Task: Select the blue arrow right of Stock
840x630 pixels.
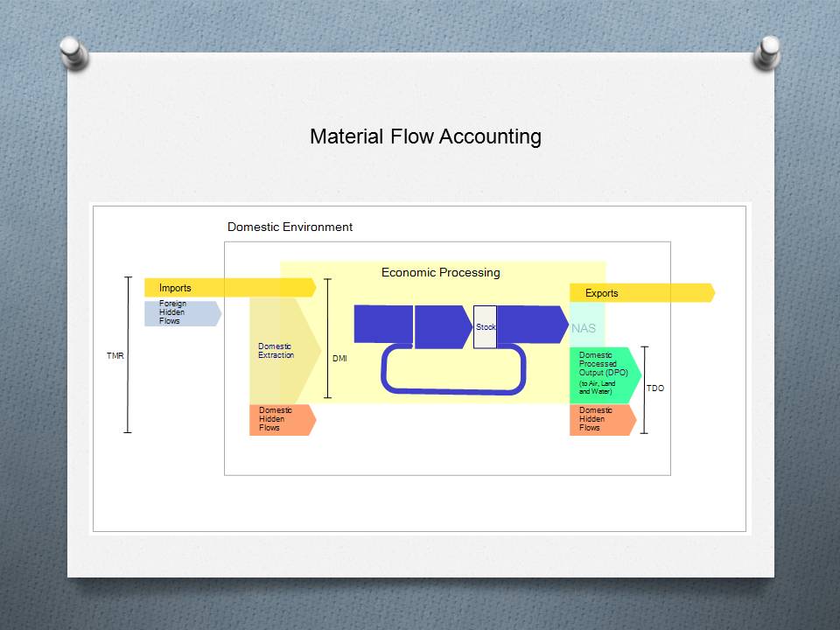Action: pyautogui.click(x=533, y=325)
